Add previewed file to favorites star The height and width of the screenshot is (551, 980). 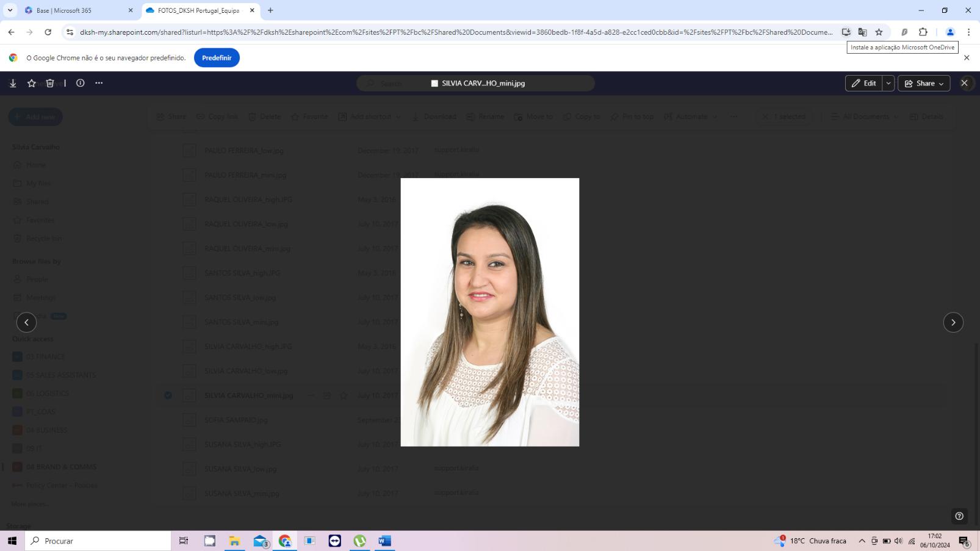point(32,83)
